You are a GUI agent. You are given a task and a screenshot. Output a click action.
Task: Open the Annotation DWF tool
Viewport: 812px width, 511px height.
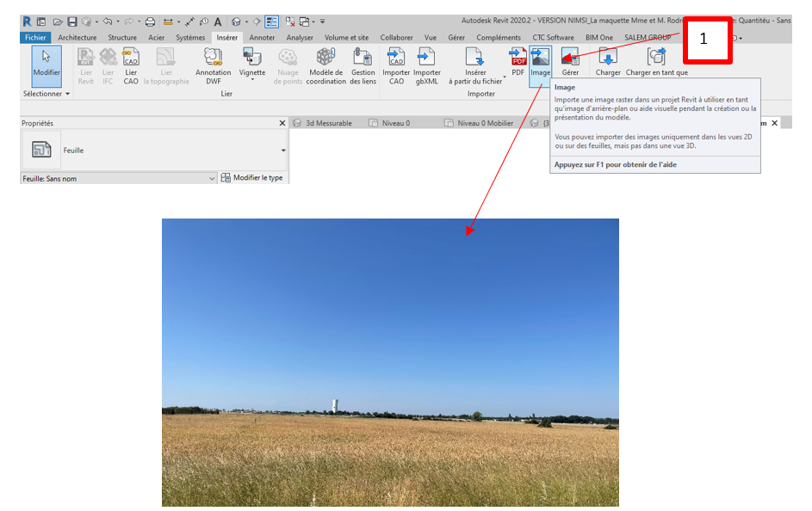coord(213,65)
